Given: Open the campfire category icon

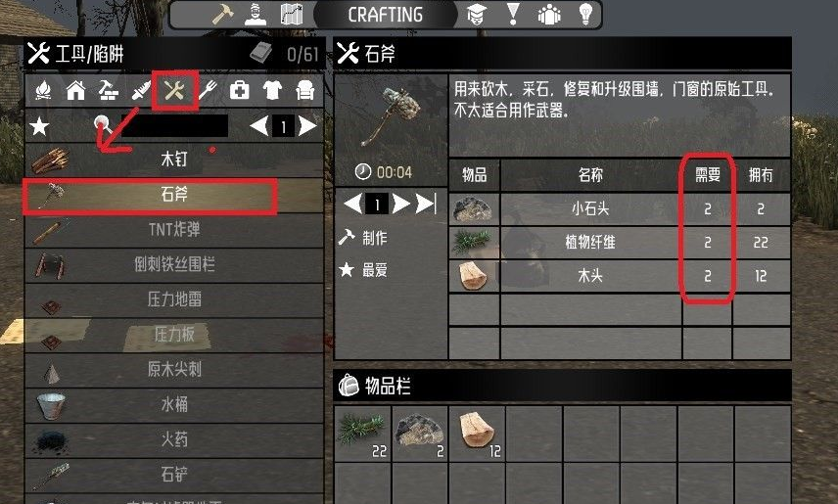Looking at the screenshot, I should (x=43, y=91).
